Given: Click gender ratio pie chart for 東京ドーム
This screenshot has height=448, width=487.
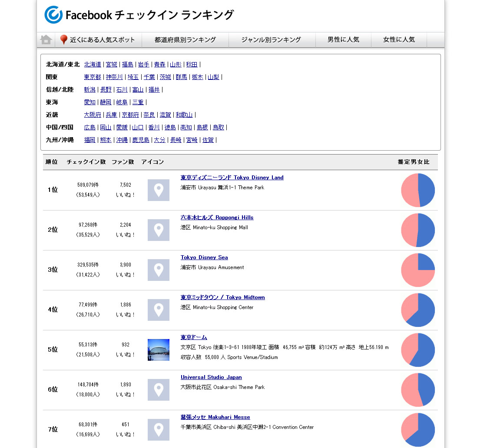Looking at the screenshot, I should 418,349.
